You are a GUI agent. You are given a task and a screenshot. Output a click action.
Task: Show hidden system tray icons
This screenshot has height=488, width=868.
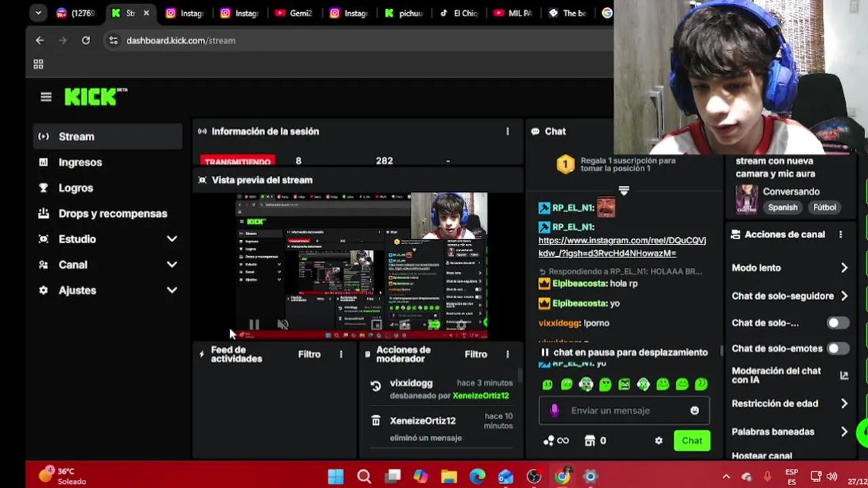726,476
